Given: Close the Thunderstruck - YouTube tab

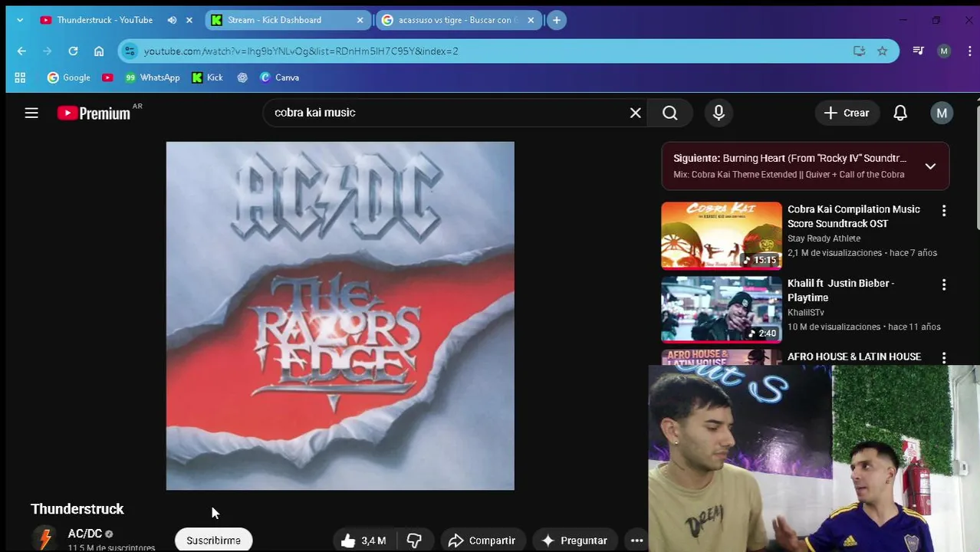Looking at the screenshot, I should tap(189, 20).
